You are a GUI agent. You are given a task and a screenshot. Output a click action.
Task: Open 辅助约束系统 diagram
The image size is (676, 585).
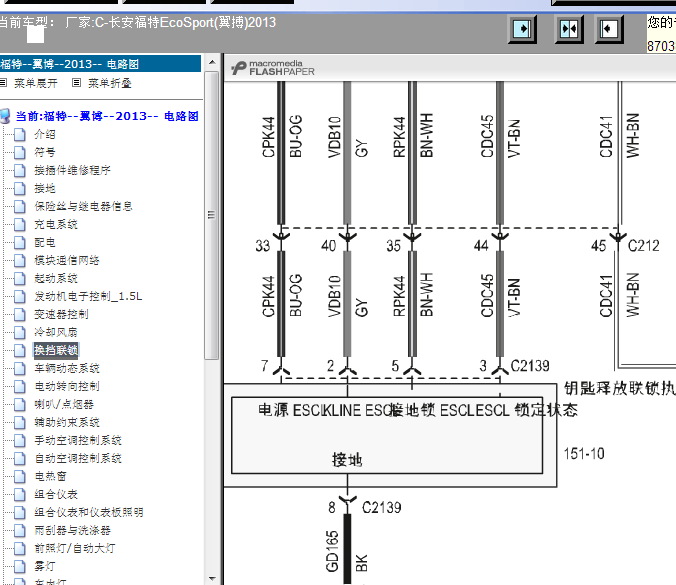[67, 422]
